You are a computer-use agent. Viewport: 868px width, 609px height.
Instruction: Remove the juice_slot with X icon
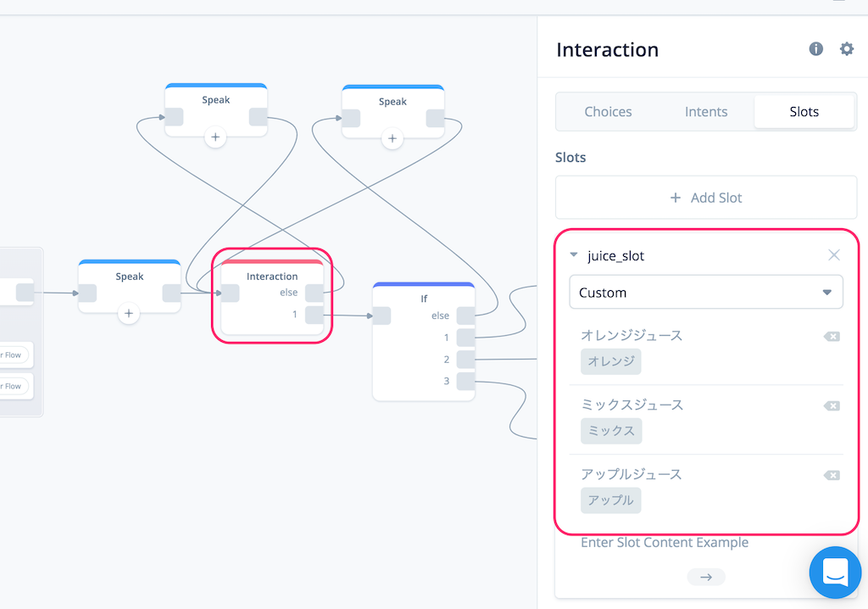[x=834, y=255]
